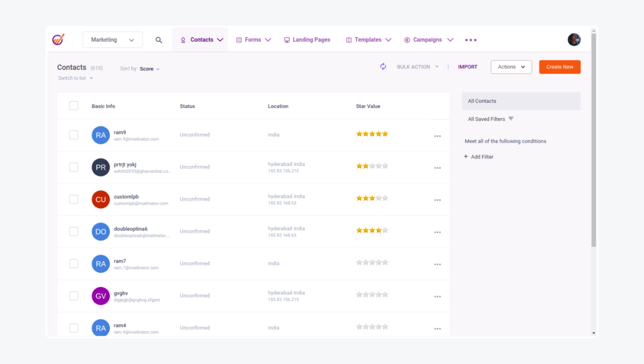Expand the Actions dropdown
The width and height of the screenshot is (644, 364).
511,66
